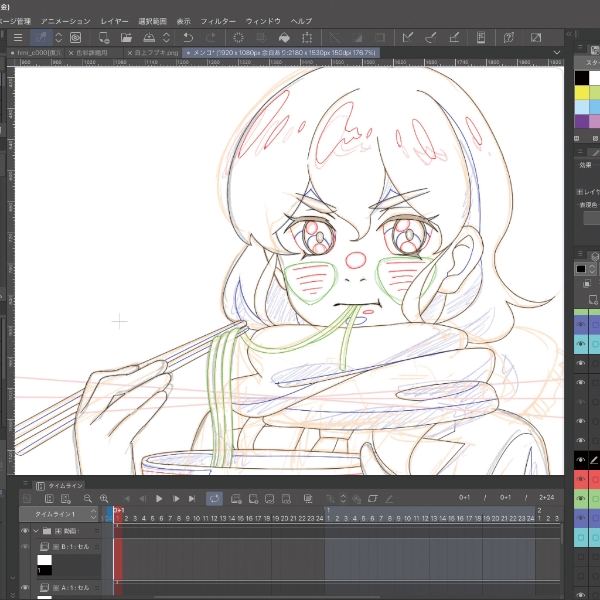This screenshot has width=600, height=600.
Task: Zoom out the timeline with the magnifier icon
Action: pos(88,498)
